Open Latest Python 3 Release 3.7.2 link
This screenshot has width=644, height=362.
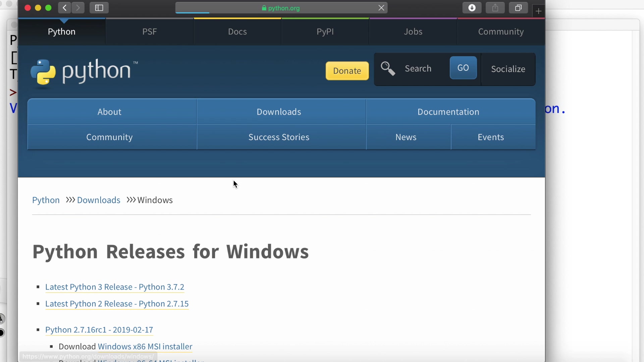coord(115,287)
